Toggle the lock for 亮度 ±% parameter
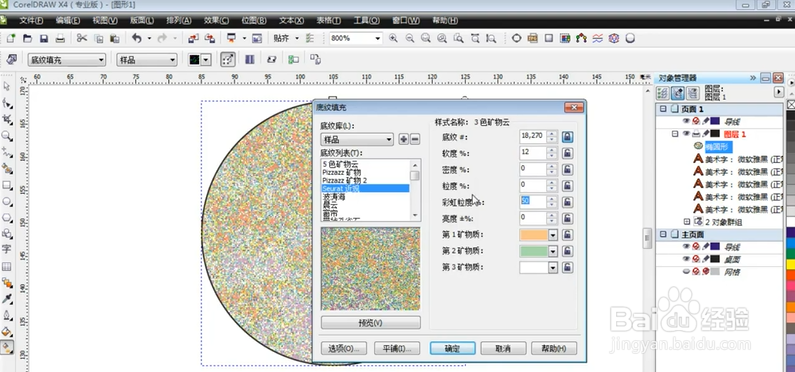The height and width of the screenshot is (372, 795). click(567, 218)
